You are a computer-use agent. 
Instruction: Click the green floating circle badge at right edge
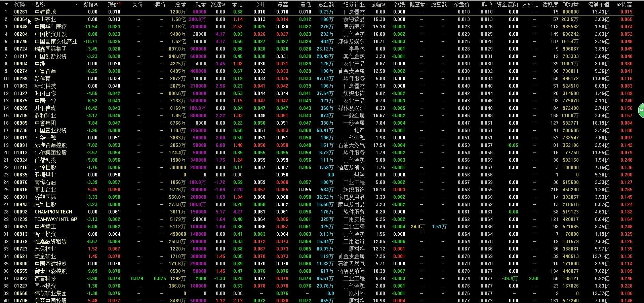[x=641, y=110]
